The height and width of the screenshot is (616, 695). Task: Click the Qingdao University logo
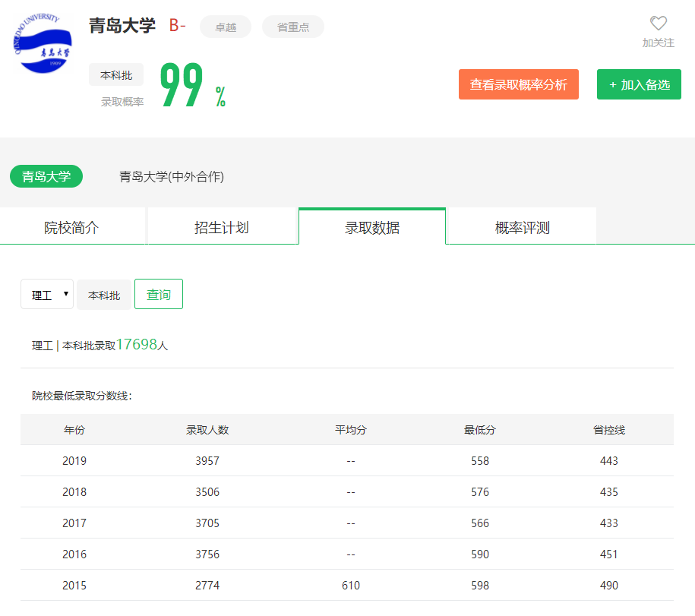[x=43, y=43]
